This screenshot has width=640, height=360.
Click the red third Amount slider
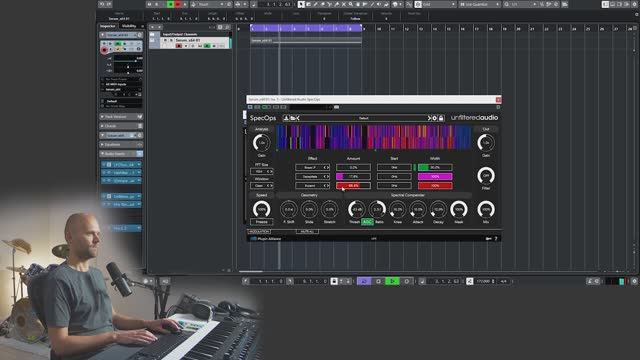(353, 185)
